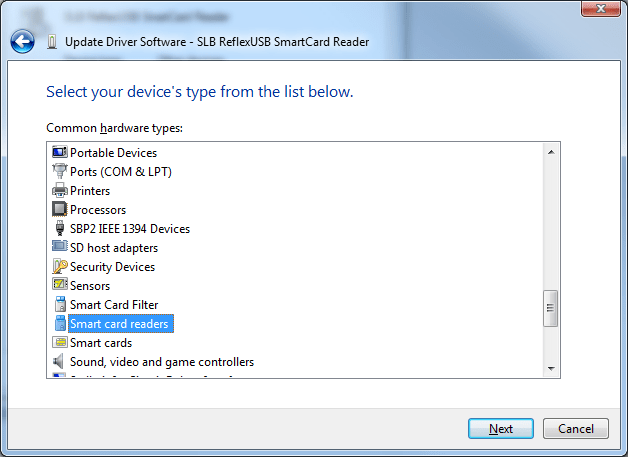
Task: Click the Ports (COM & LPT) icon
Action: (x=59, y=172)
